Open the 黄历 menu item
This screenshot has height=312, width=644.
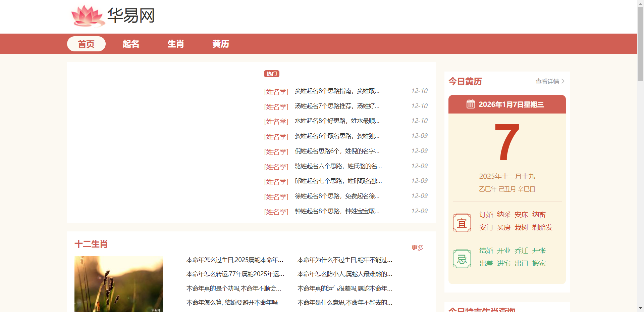coord(220,44)
